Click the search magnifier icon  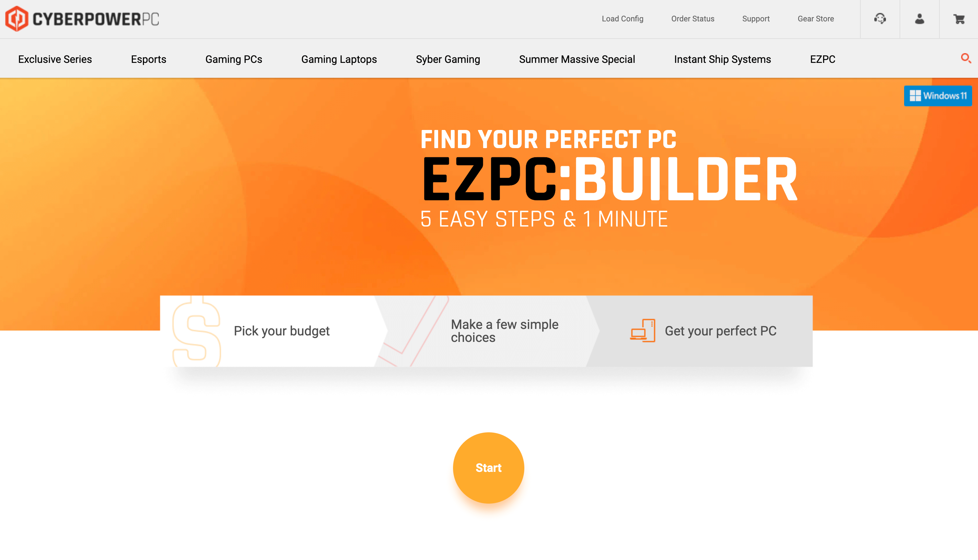point(966,58)
